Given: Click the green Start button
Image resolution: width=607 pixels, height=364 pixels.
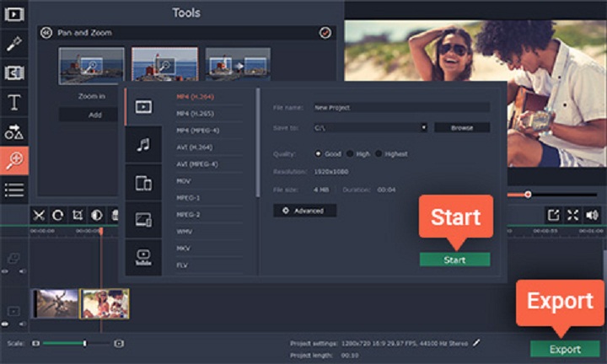Looking at the screenshot, I should [455, 260].
